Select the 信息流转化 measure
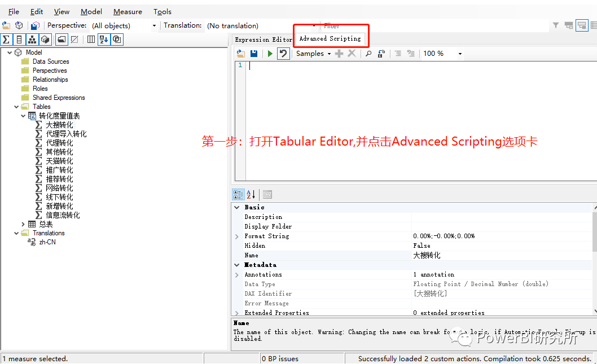Image resolution: width=597 pixels, height=364 pixels. pyautogui.click(x=63, y=216)
